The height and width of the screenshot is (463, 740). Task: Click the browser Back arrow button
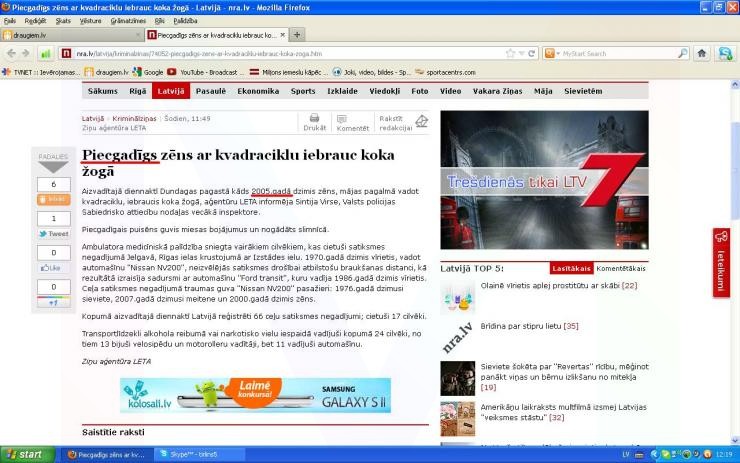(x=12, y=53)
